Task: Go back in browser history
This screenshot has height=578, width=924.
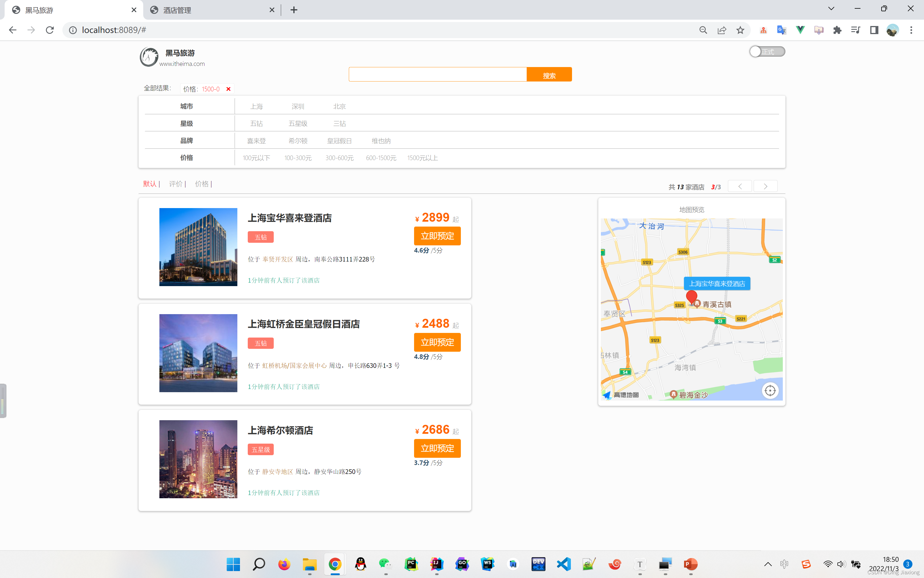Action: pyautogui.click(x=13, y=30)
